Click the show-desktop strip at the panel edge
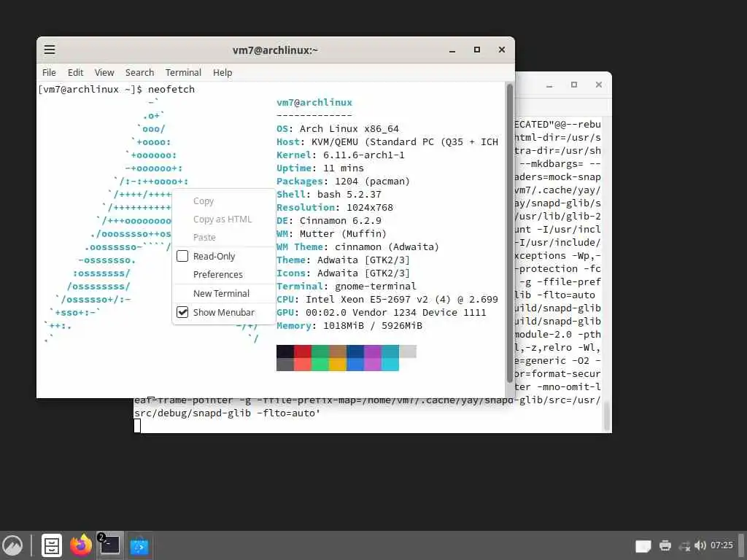 click(741, 545)
